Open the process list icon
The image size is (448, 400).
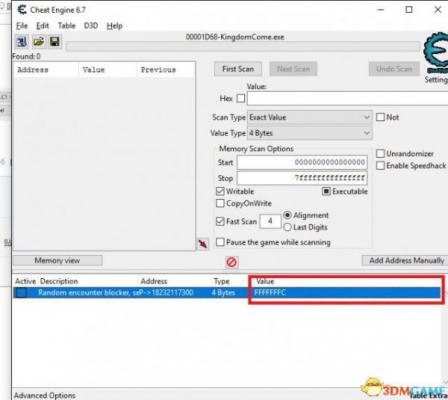click(x=22, y=42)
